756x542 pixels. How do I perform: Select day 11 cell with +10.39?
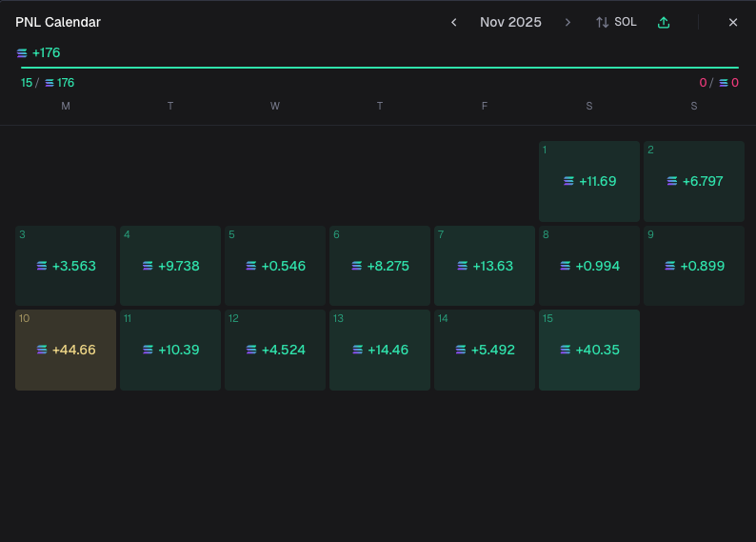170,351
